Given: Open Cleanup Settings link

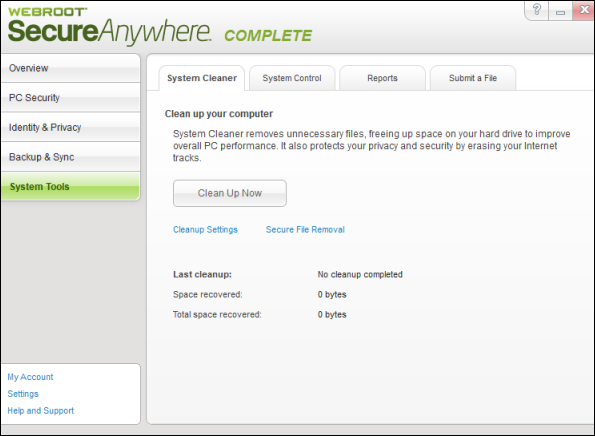Looking at the screenshot, I should pos(205,230).
